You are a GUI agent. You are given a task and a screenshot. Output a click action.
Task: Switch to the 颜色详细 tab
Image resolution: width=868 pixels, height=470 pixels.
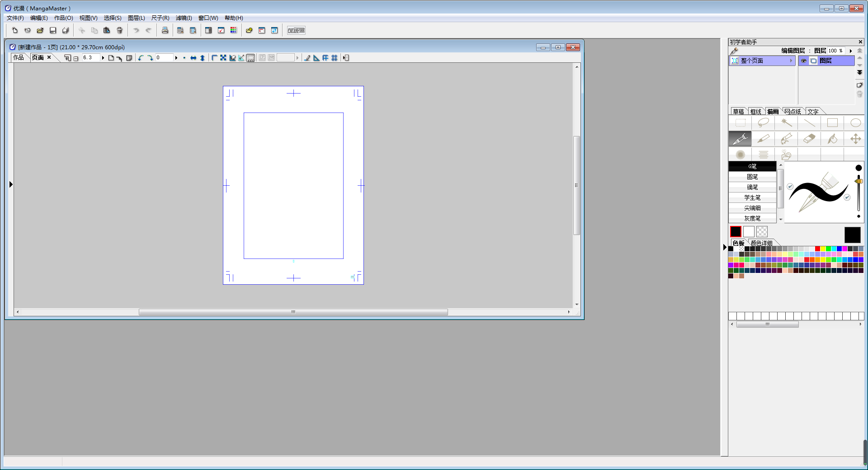pyautogui.click(x=762, y=243)
